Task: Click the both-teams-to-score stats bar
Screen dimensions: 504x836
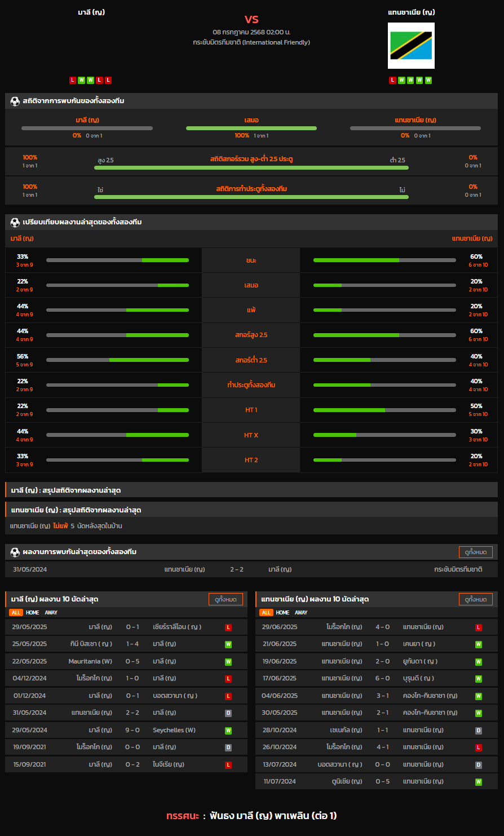Action: [251, 197]
